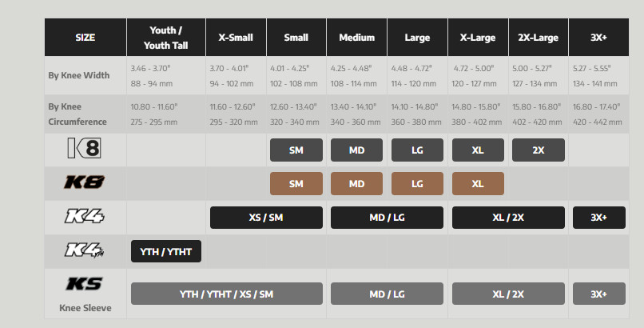This screenshot has width=644, height=328.
Task: Click the 4.25 - 4.48" width value
Action: (351, 68)
